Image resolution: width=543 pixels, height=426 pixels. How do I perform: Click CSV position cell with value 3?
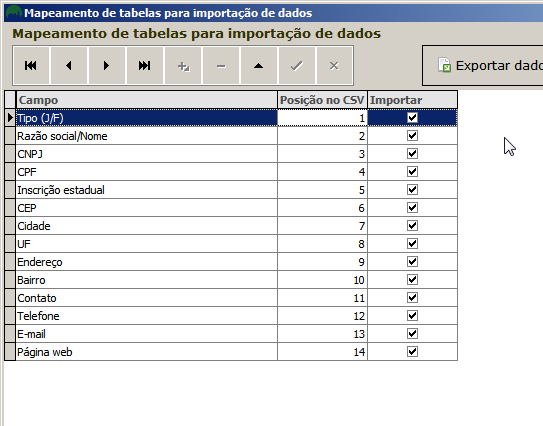(x=322, y=154)
